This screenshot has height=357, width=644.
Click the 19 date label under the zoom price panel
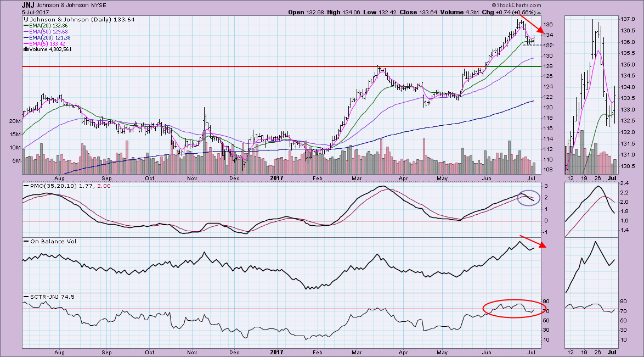585,179
